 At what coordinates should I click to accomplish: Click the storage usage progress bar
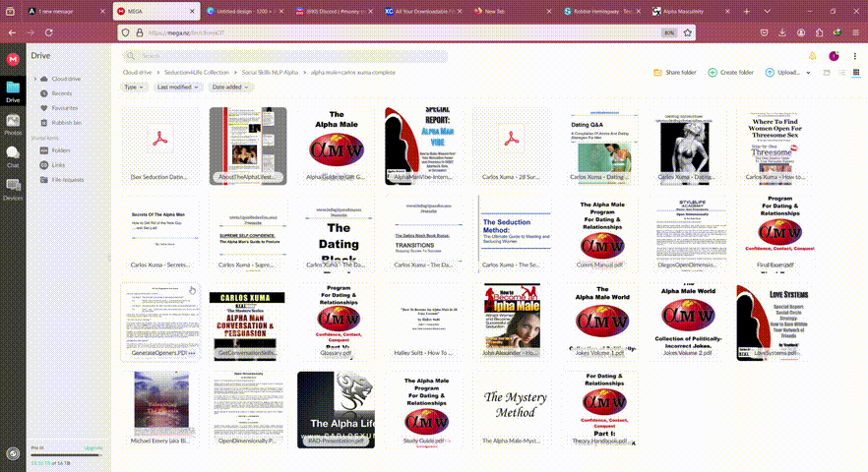[x=67, y=455]
